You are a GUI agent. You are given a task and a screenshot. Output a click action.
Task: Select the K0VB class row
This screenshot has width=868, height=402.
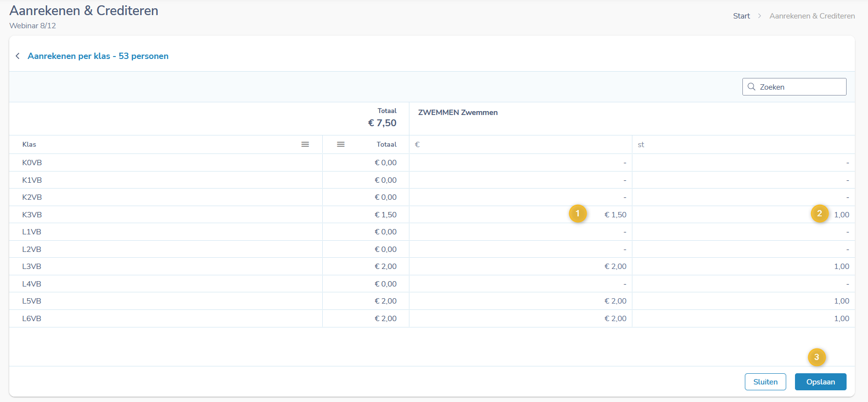32,163
